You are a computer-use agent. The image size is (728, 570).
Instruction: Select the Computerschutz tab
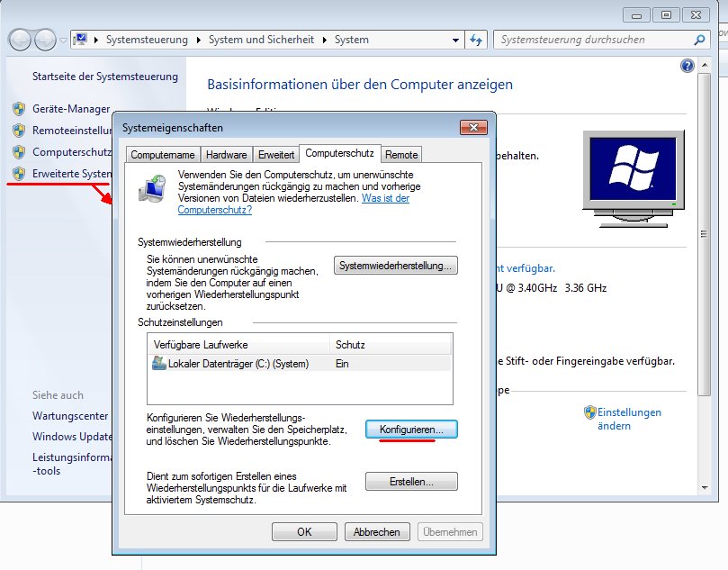(340, 153)
